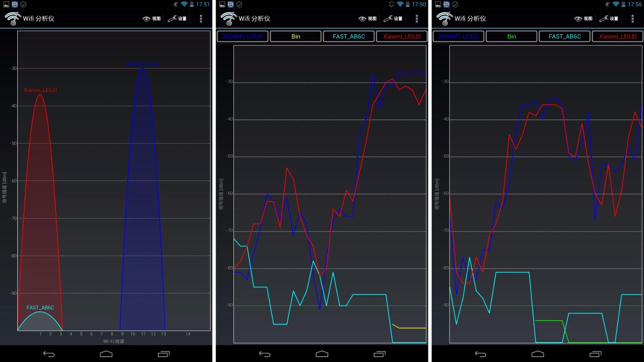Tap the red Xiaomi_LEILEI label on the channel graph

coord(40,90)
